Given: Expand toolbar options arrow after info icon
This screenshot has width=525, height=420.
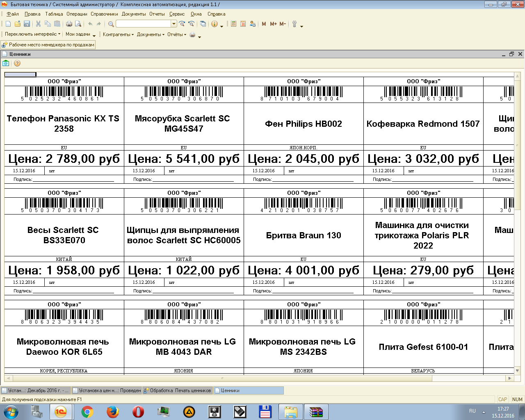Looking at the screenshot, I should click(x=222, y=26).
